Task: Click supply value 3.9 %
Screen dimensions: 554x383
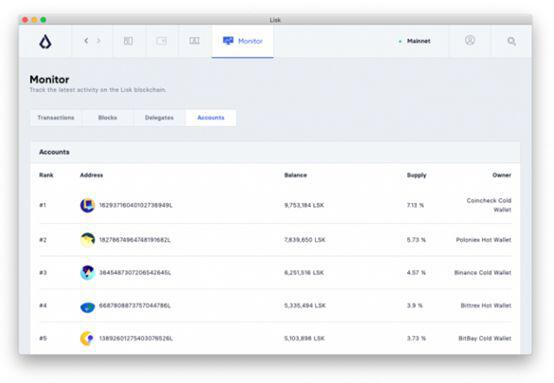Action: point(415,306)
